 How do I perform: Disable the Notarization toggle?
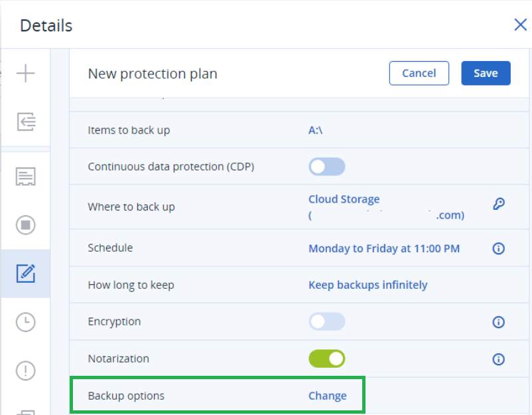tap(326, 359)
